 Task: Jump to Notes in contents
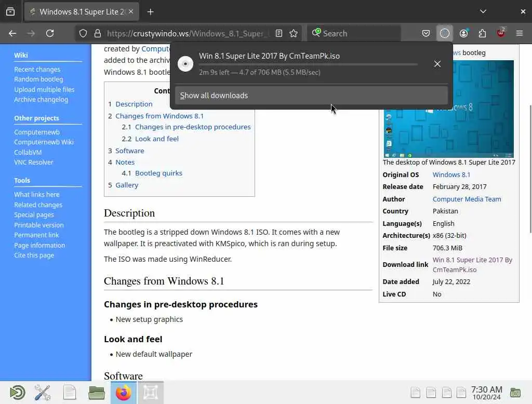click(x=125, y=162)
